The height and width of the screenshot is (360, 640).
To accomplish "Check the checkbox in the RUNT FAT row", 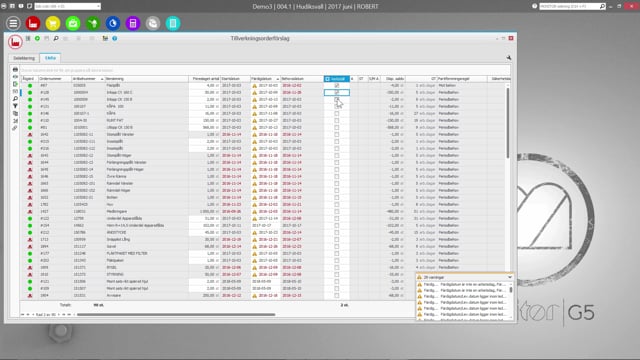I will click(x=337, y=120).
